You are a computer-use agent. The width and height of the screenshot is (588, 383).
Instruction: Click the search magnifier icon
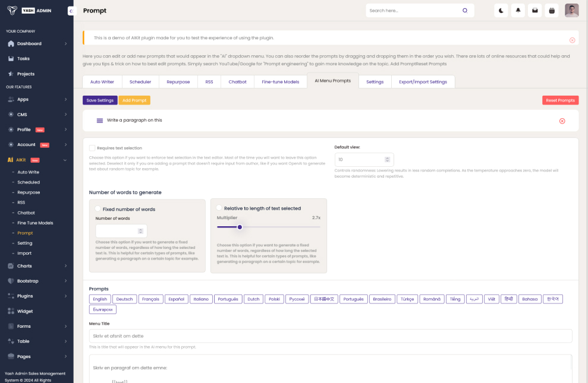(x=465, y=11)
